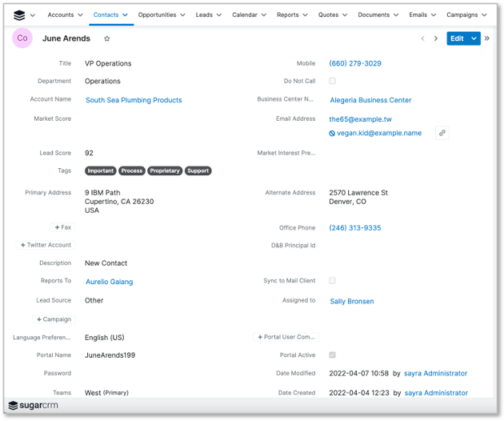Screen dimensions: 504x421
Task: Go to next record arrow
Action: click(x=436, y=38)
